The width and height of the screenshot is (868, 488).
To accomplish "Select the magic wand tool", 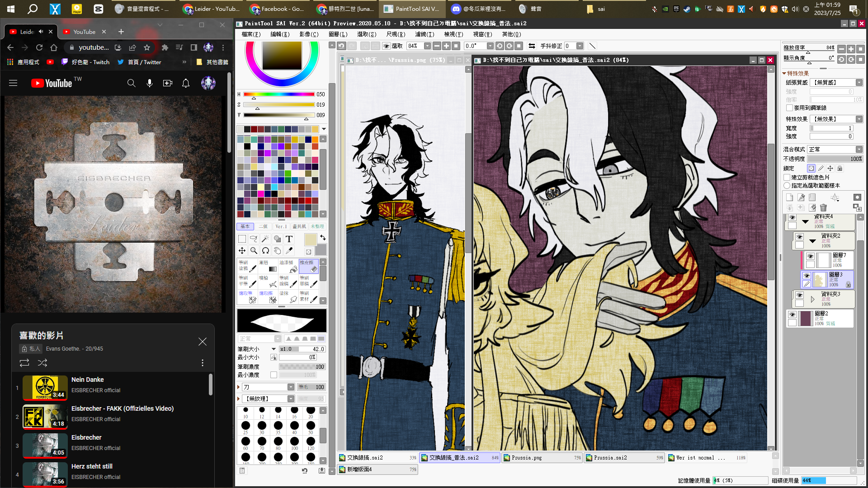I will [265, 239].
